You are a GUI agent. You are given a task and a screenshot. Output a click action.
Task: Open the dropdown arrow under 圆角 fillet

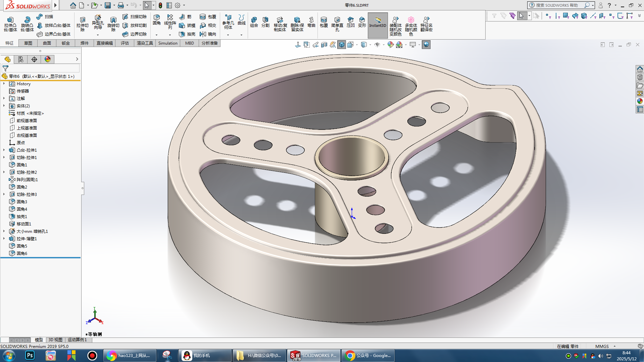pyautogui.click(x=156, y=35)
